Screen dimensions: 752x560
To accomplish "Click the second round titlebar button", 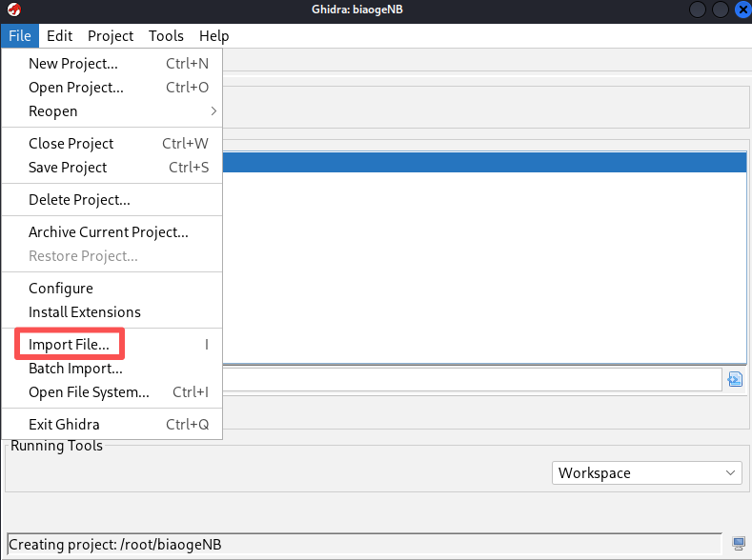I will point(721,10).
